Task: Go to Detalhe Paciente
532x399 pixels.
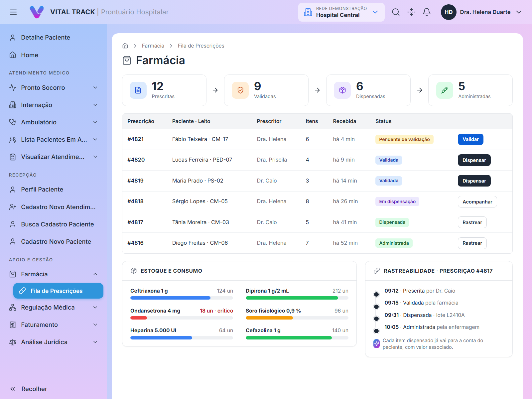Action: tap(54, 38)
